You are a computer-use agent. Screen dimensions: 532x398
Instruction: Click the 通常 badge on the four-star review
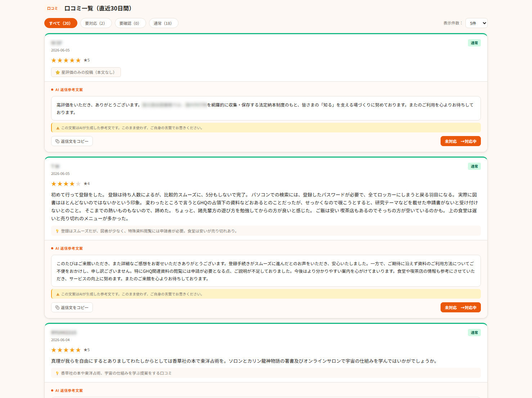pyautogui.click(x=474, y=166)
